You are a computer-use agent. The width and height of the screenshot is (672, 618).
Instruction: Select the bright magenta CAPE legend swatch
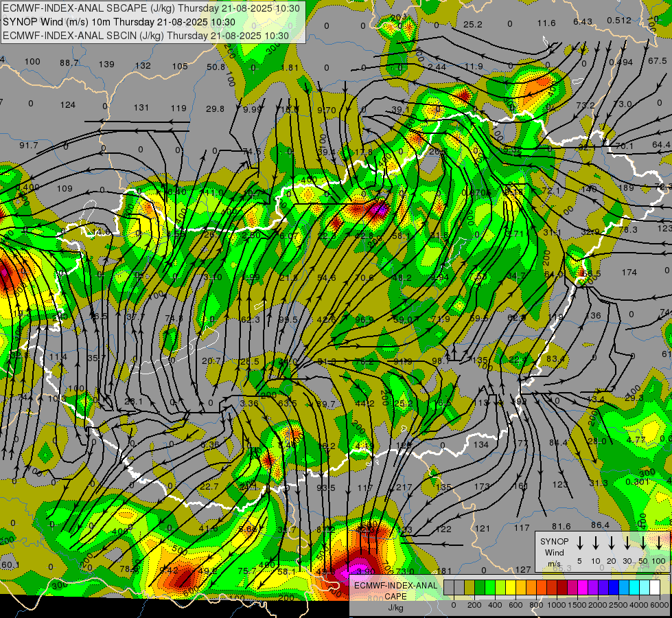tap(583, 587)
